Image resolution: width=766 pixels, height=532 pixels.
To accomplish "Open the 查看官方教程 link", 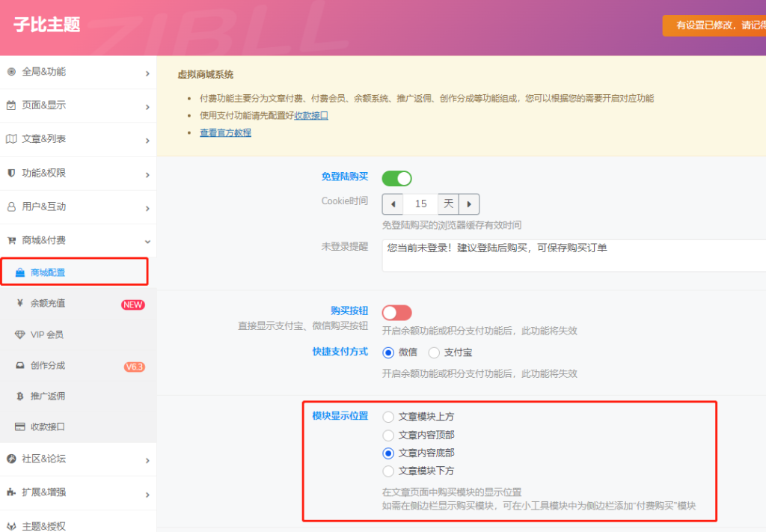I will point(226,133).
